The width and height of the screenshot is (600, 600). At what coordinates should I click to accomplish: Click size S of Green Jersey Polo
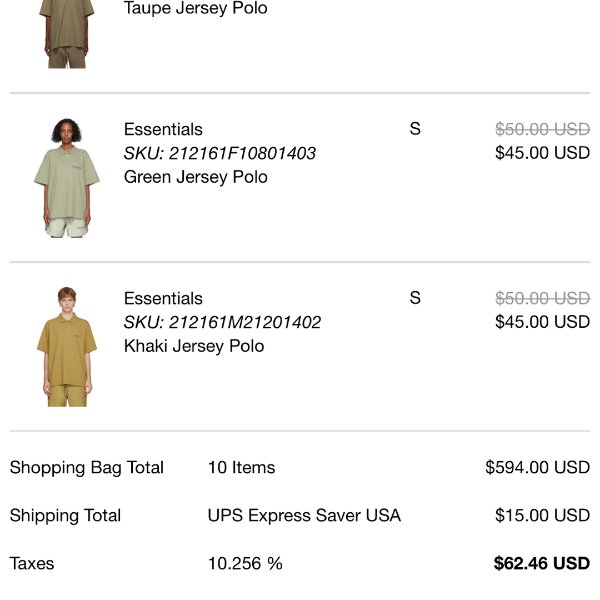pyautogui.click(x=415, y=129)
